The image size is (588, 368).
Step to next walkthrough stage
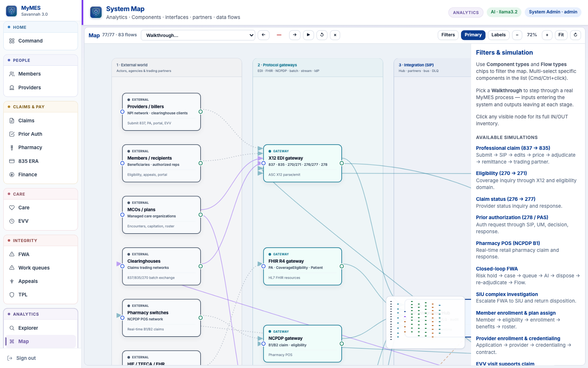(295, 35)
